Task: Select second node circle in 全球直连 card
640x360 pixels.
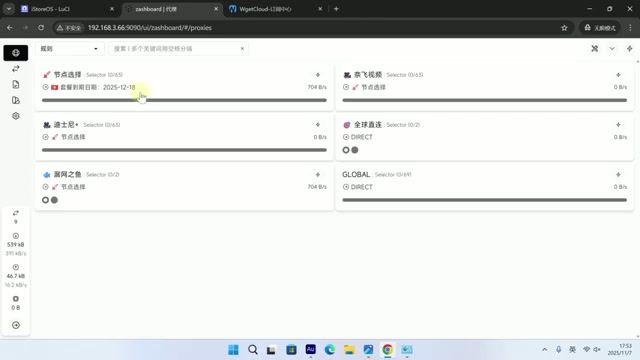Action: coord(355,150)
